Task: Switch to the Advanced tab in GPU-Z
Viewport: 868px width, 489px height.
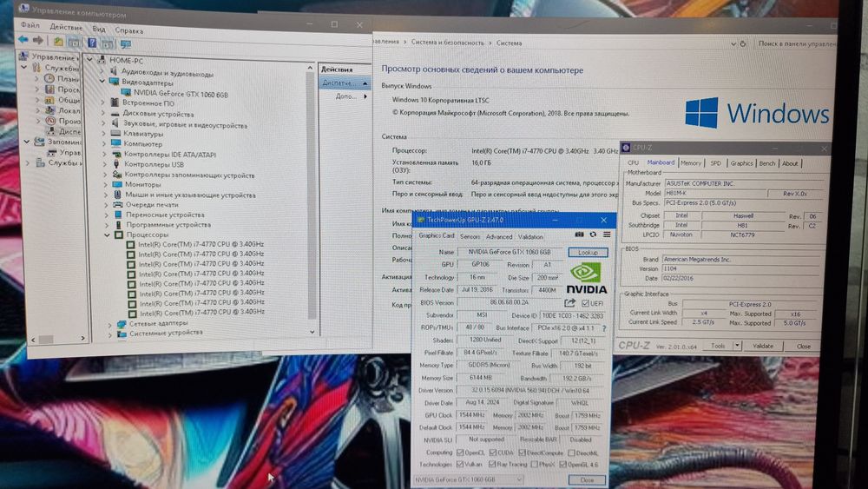Action: coord(499,236)
